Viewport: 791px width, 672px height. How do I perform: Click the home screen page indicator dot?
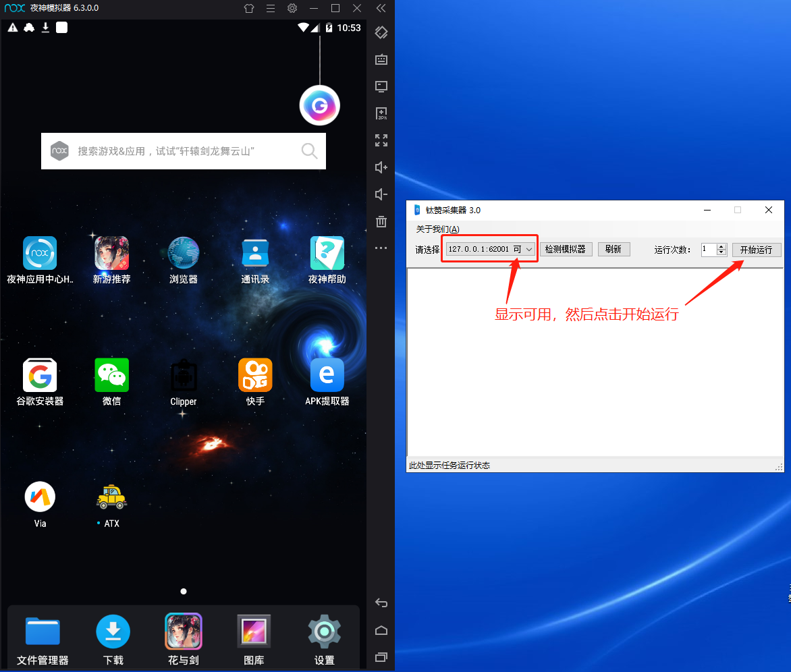184,591
